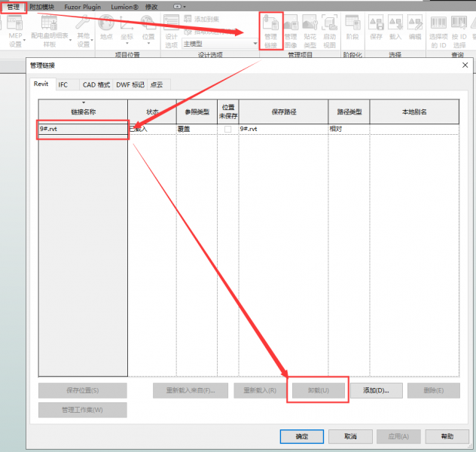Viewport: 476px width, 452px height.
Task: Toggle 位置未保存 checkbox for 9#.rvt
Action: click(x=227, y=129)
